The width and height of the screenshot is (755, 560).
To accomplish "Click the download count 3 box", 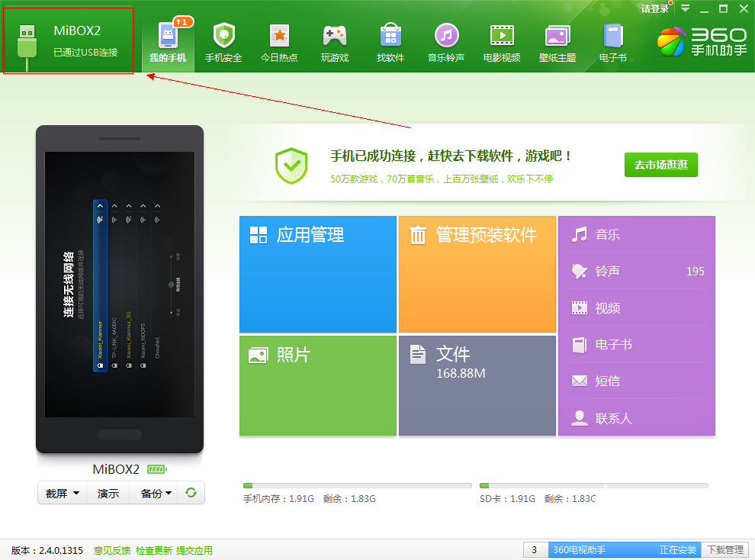I will coord(535,550).
